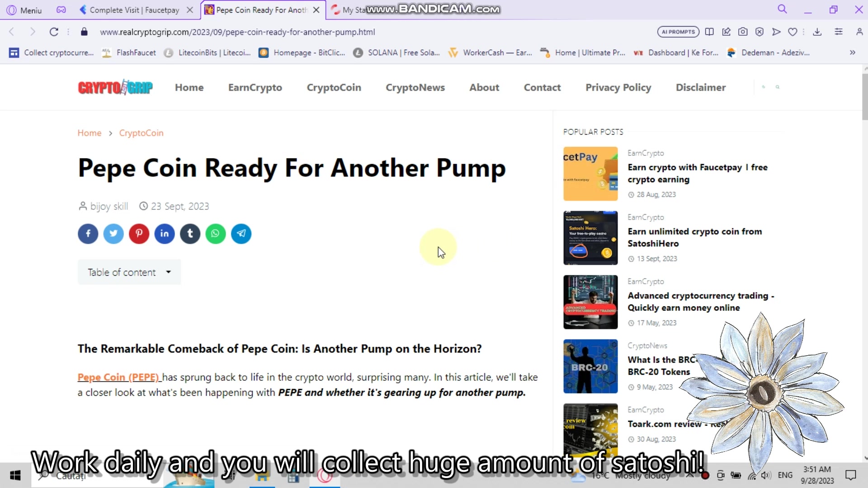Open the SatoshiHero post thumbnail
The image size is (868, 488).
pyautogui.click(x=590, y=238)
